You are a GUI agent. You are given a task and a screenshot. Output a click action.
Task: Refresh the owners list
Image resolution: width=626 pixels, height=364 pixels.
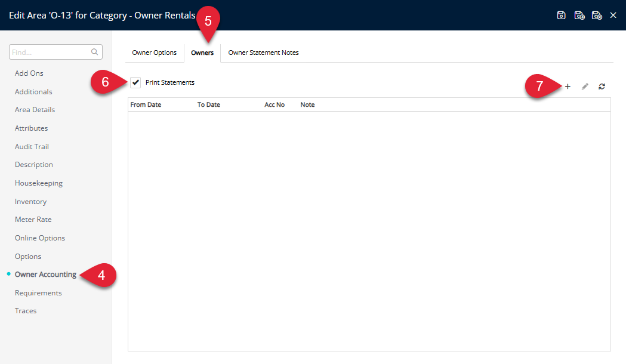coord(602,87)
